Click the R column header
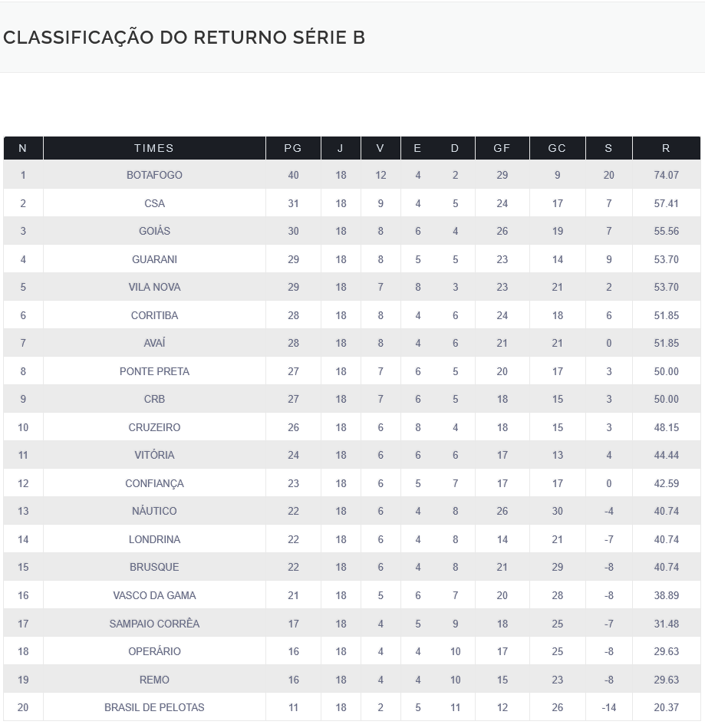Viewport: 705px width, 728px height. [666, 148]
